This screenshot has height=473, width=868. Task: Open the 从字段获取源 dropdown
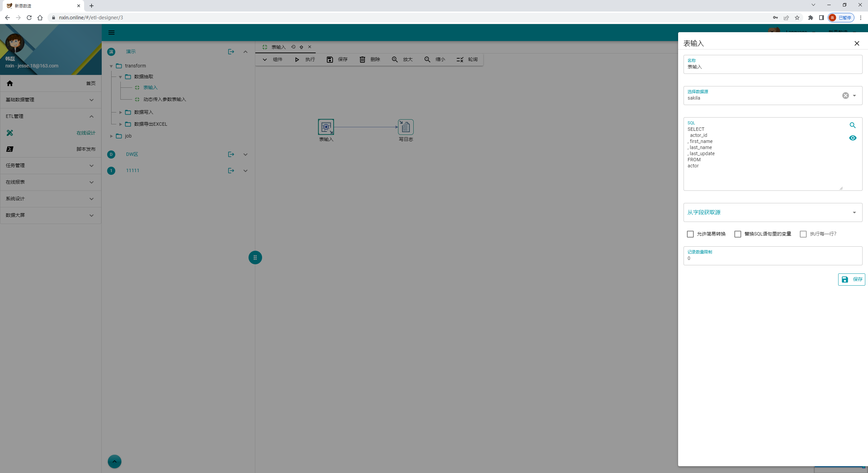click(x=772, y=212)
